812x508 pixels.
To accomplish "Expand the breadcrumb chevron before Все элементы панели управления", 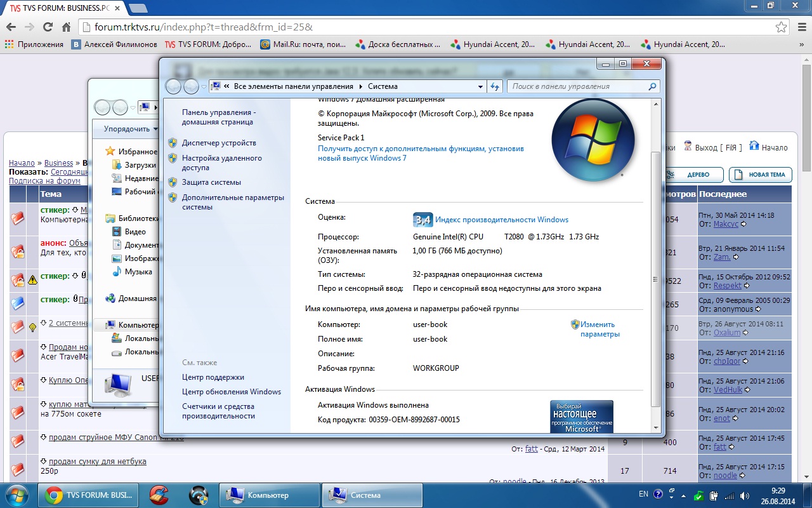I will [226, 86].
